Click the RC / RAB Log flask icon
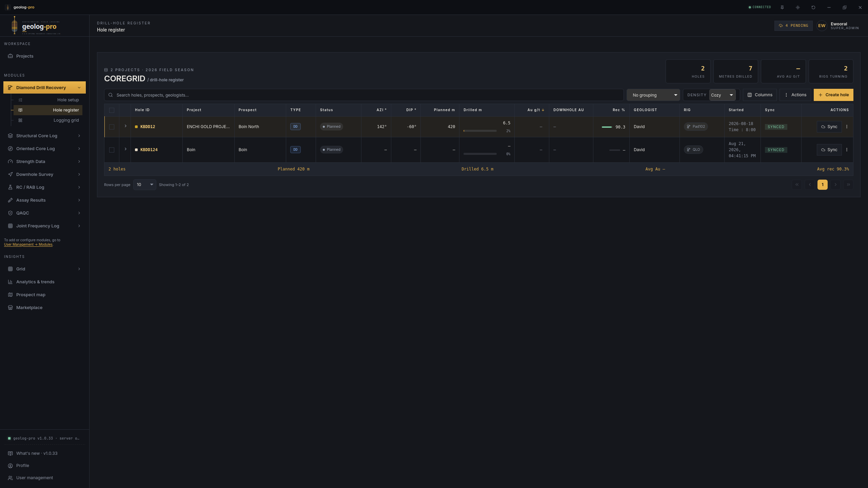This screenshot has width=868, height=488. pos(10,187)
